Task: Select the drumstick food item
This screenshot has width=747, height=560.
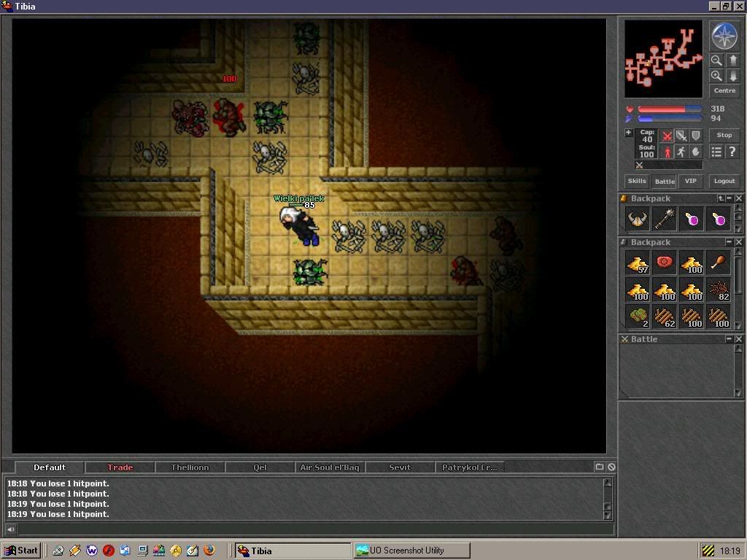Action: [719, 262]
